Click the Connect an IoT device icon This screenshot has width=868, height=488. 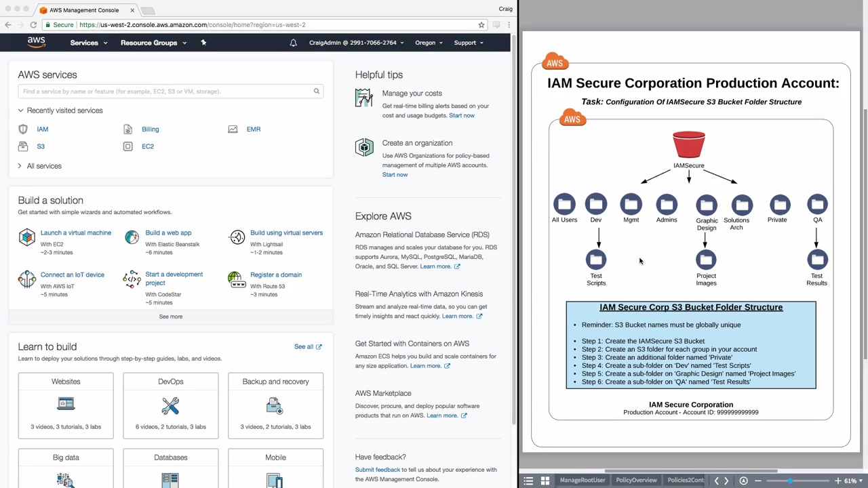[26, 279]
